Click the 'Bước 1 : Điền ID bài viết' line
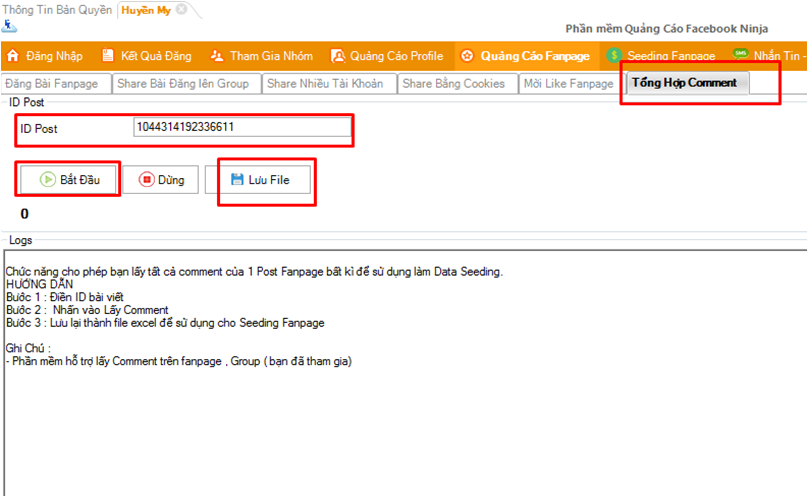 click(x=65, y=297)
